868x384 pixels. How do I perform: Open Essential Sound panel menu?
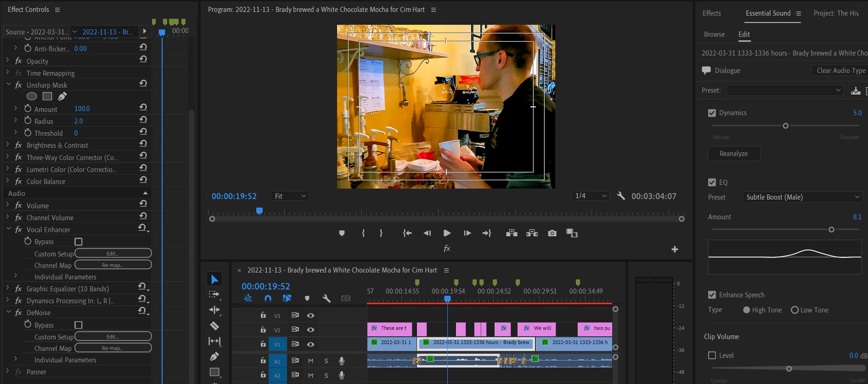click(x=798, y=14)
